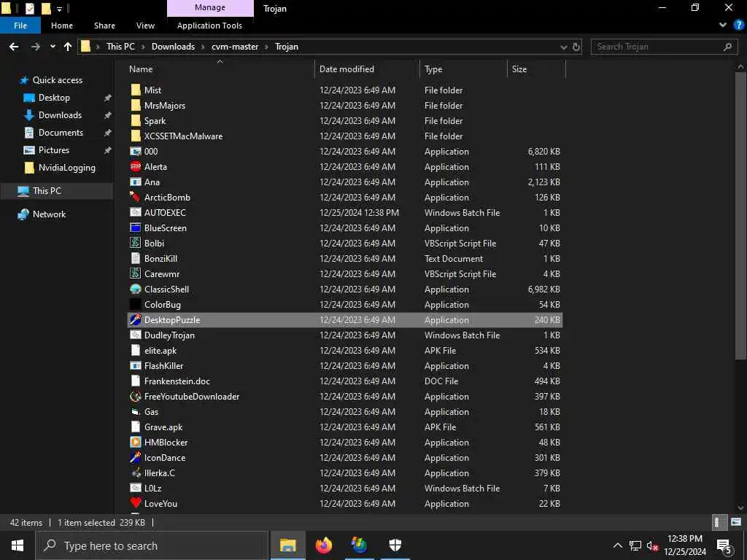Select the AUTOEXEC batch file
This screenshot has width=747, height=560.
(x=345, y=213)
